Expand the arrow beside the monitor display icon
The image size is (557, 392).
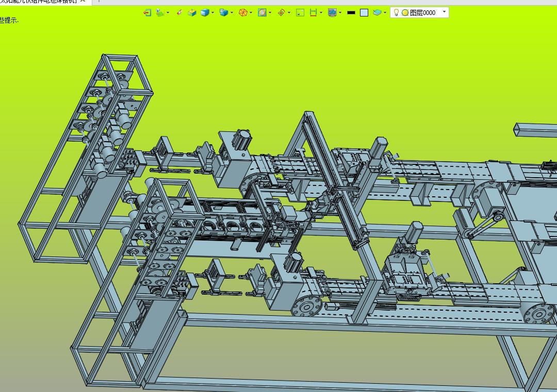tap(340, 13)
